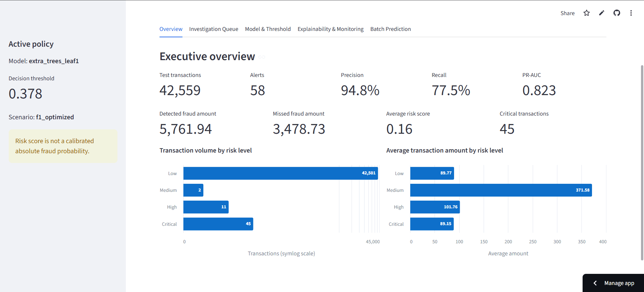Click the Decision threshold value 0.378
The height and width of the screenshot is (292, 644).
(26, 94)
